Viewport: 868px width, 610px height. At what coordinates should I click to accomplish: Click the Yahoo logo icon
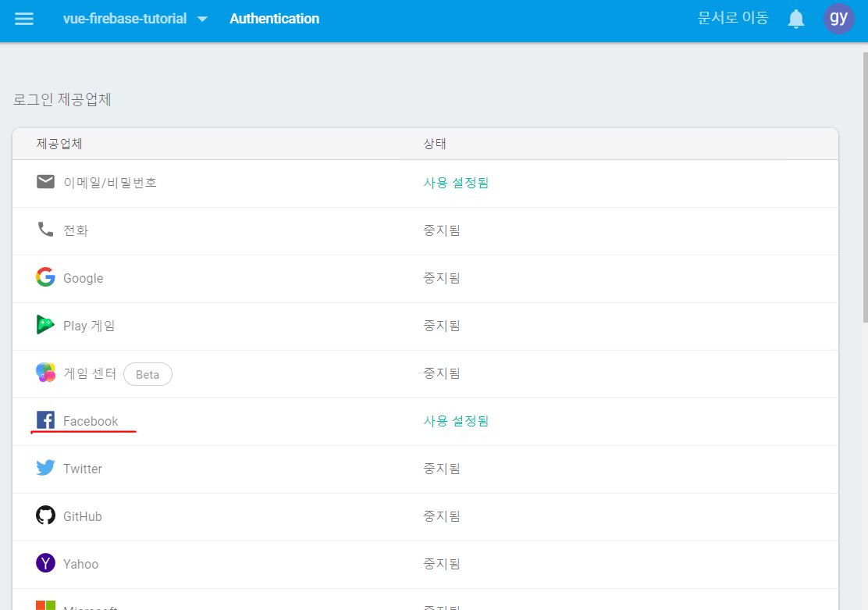pos(45,563)
